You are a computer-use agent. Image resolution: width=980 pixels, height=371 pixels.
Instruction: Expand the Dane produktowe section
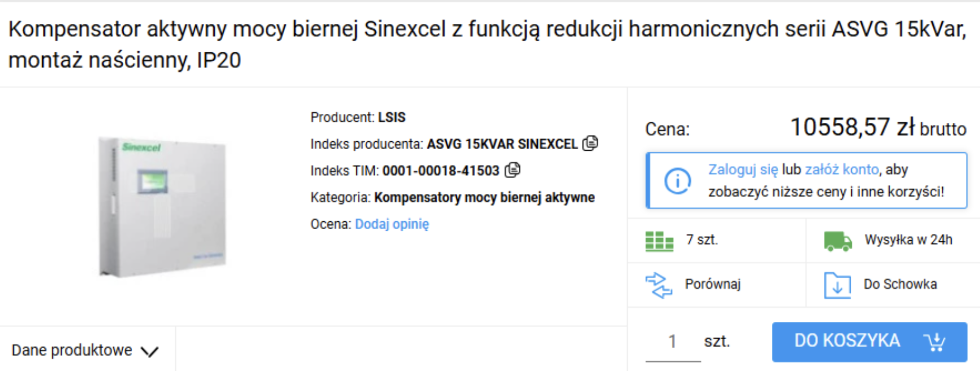(x=84, y=351)
